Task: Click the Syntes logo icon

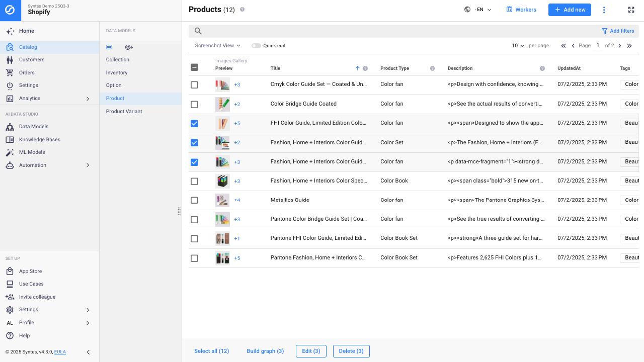Action: (x=10, y=10)
